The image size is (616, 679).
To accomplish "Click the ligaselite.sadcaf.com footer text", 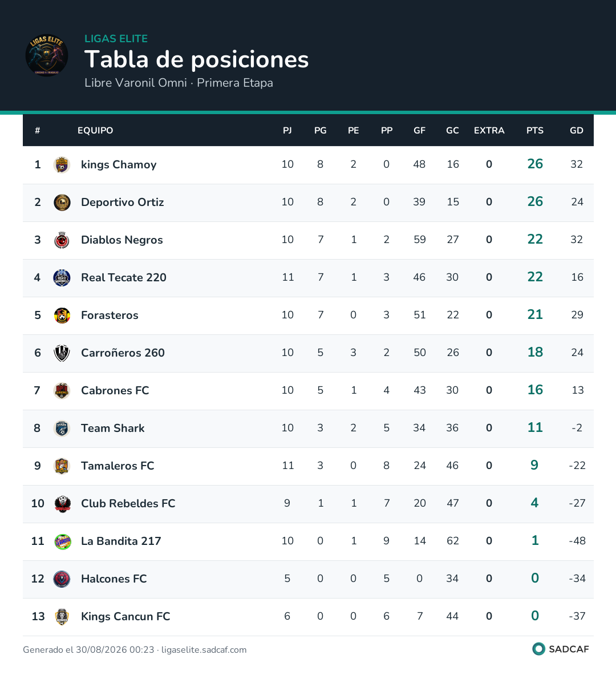I will pyautogui.click(x=204, y=649).
